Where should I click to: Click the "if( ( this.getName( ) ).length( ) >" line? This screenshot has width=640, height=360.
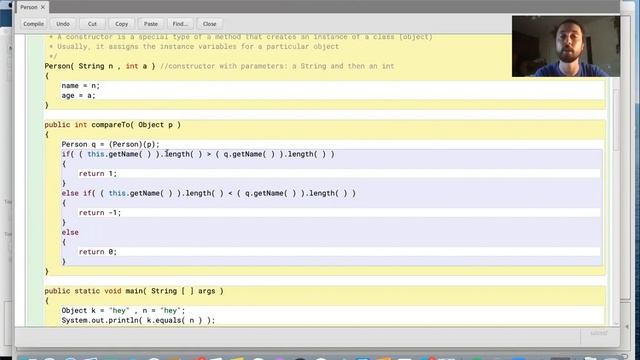[198, 154]
